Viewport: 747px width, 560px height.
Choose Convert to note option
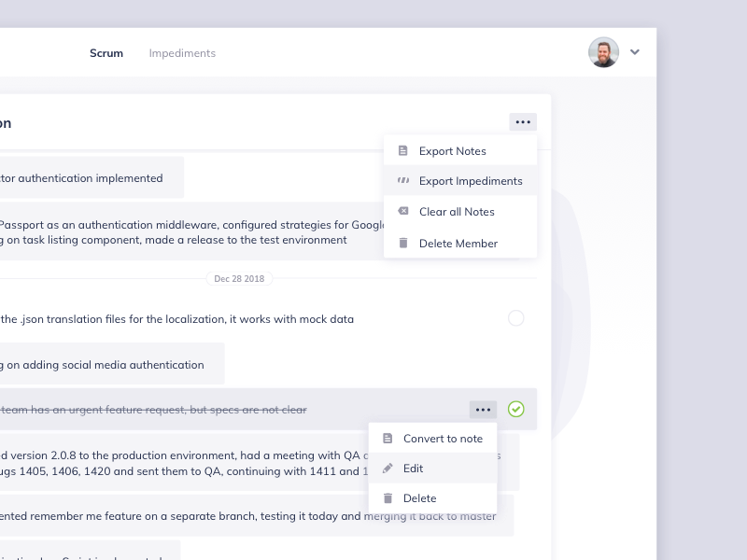coord(443,439)
